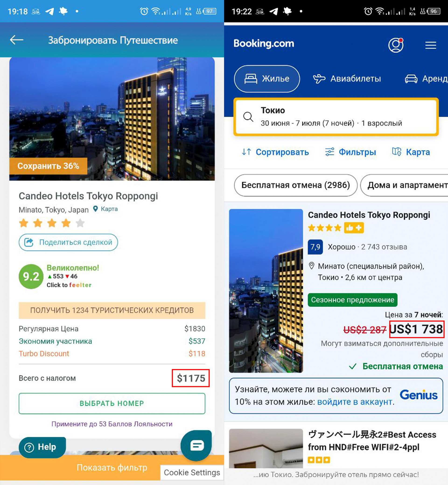This screenshot has height=485, width=448.
Task: Expand the Фильтры filter panel
Action: (350, 152)
